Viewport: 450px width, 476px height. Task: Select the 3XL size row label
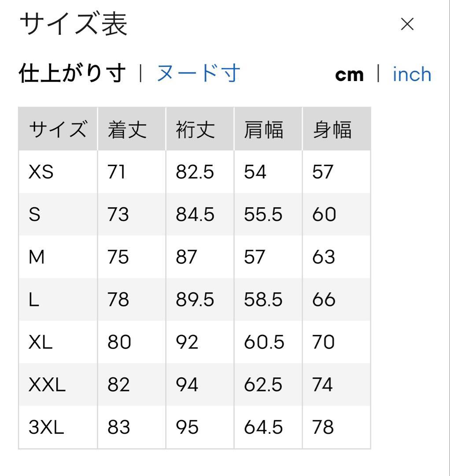point(45,427)
